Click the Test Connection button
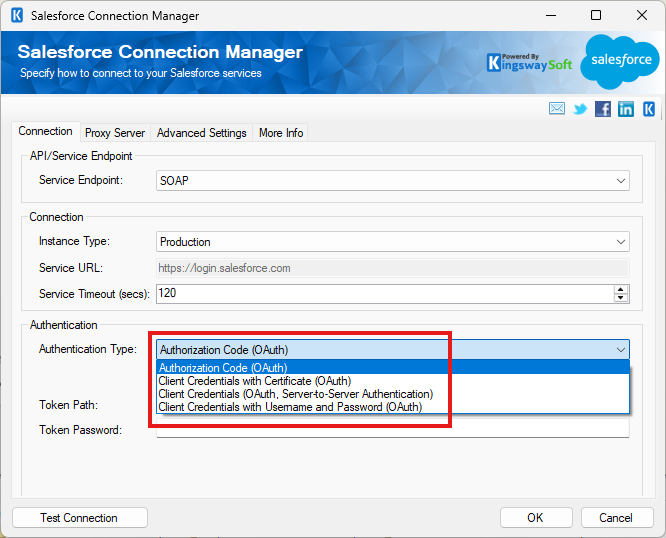This screenshot has height=538, width=666. pyautogui.click(x=79, y=518)
